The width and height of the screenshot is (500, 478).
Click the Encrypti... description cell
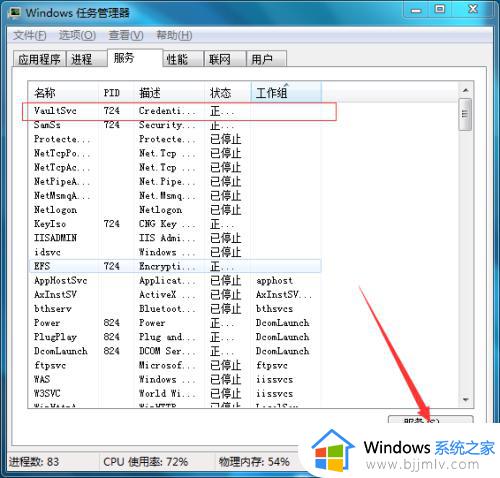167,266
